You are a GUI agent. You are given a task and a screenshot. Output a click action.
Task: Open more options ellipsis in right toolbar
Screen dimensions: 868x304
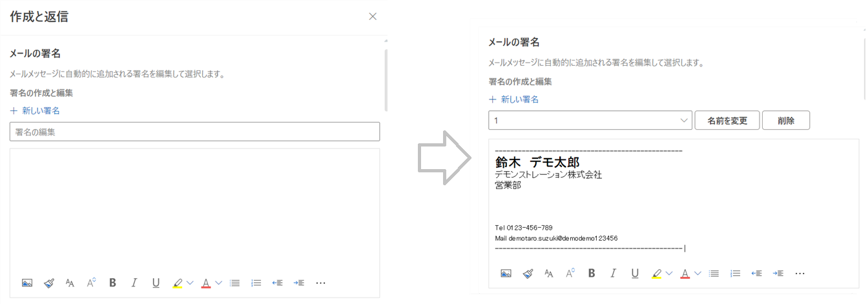click(x=800, y=273)
